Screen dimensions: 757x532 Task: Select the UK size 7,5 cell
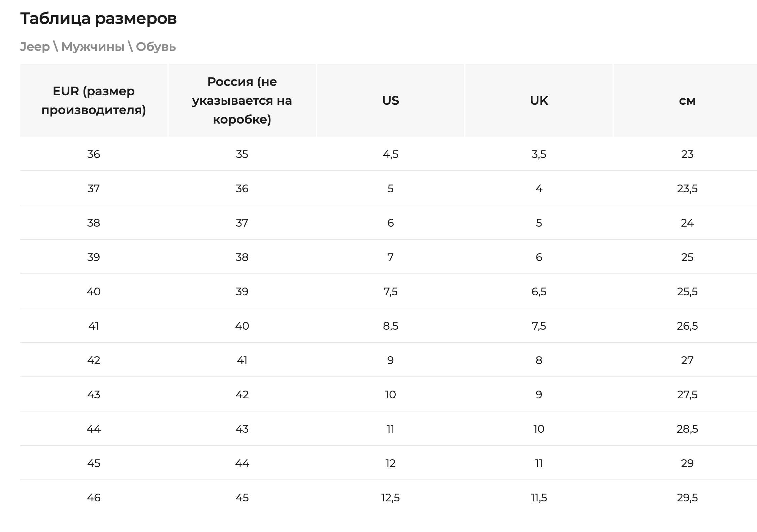pyautogui.click(x=539, y=326)
